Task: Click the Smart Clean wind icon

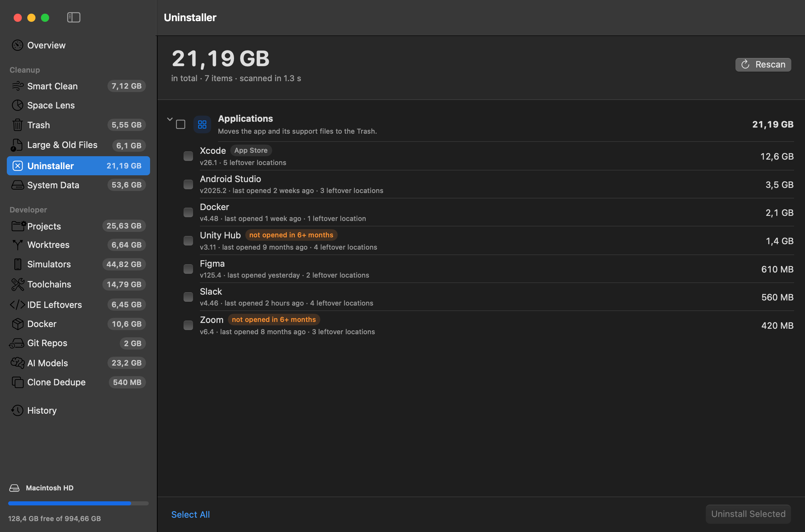Action: click(x=17, y=86)
